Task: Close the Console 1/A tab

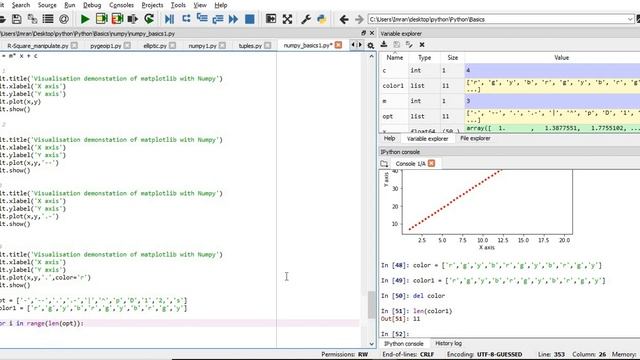Action: pyautogui.click(x=431, y=163)
